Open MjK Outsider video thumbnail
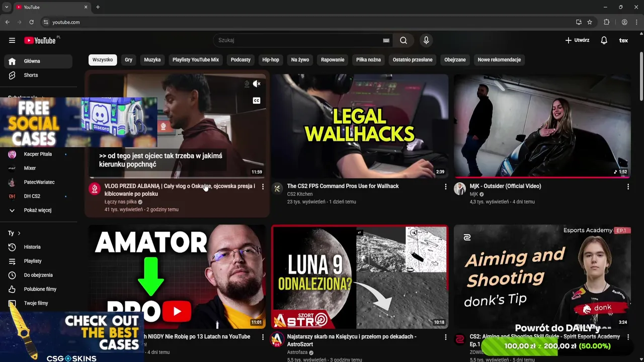Viewport: 644px width, 362px height. (542, 126)
